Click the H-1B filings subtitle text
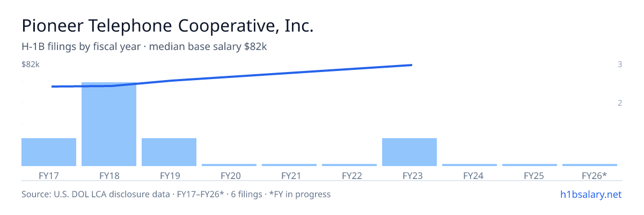Image resolution: width=644 pixels, height=215 pixels. click(x=144, y=47)
